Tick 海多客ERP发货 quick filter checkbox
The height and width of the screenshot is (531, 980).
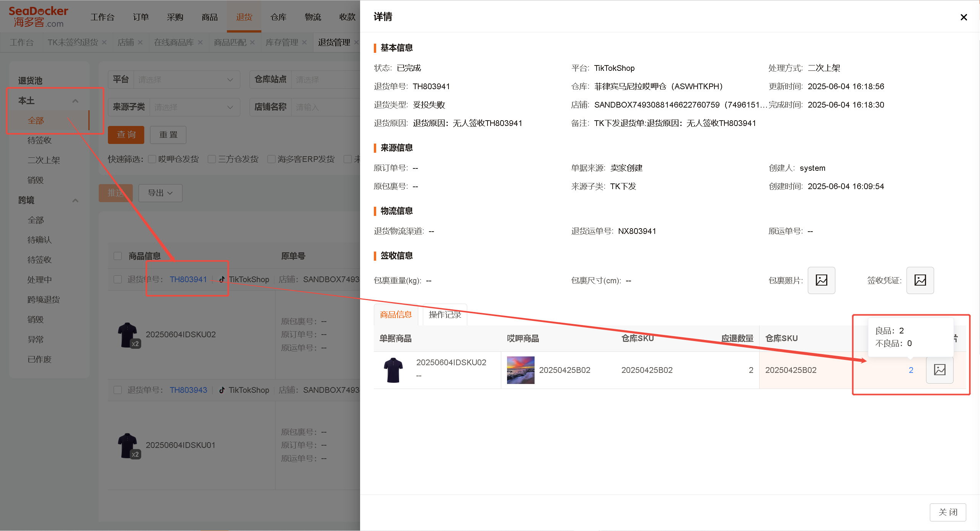coord(271,159)
